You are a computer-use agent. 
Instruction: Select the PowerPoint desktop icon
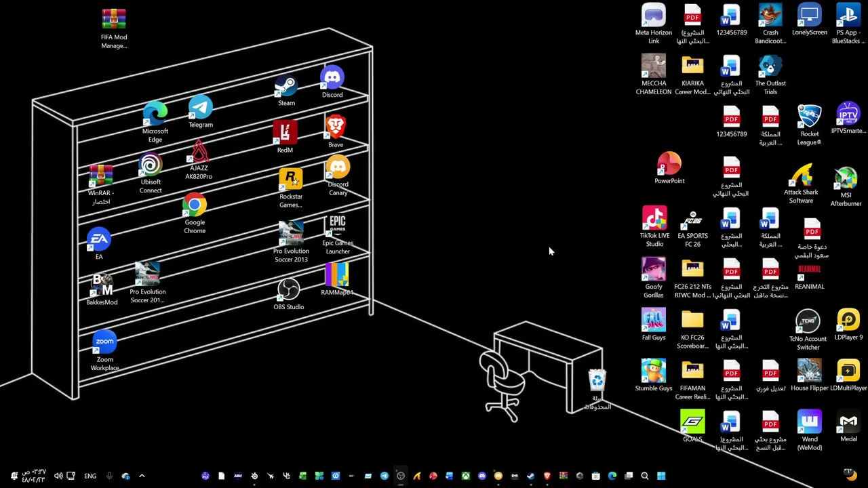click(x=669, y=168)
